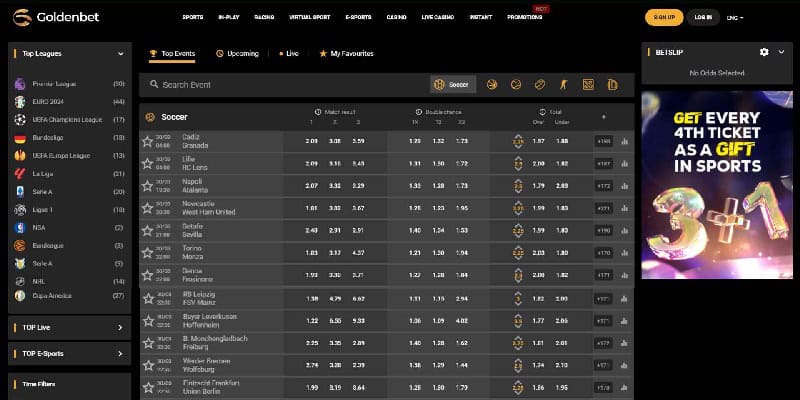Open statistics for Torino vs Monza
The height and width of the screenshot is (400, 800).
click(624, 253)
